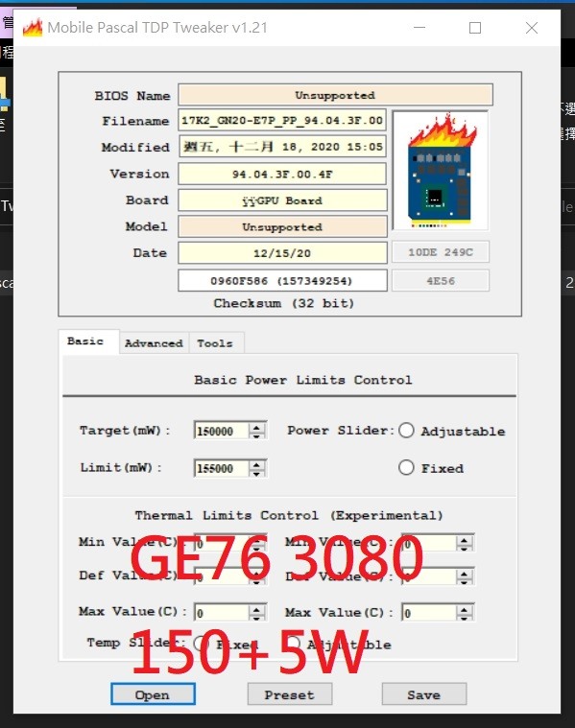Click the Open button

tap(153, 694)
